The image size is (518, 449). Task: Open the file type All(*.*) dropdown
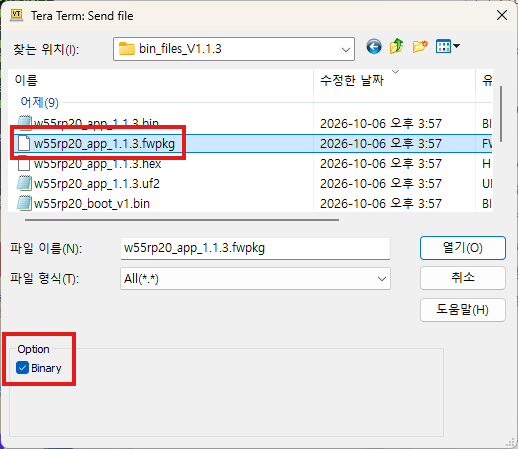click(x=382, y=278)
